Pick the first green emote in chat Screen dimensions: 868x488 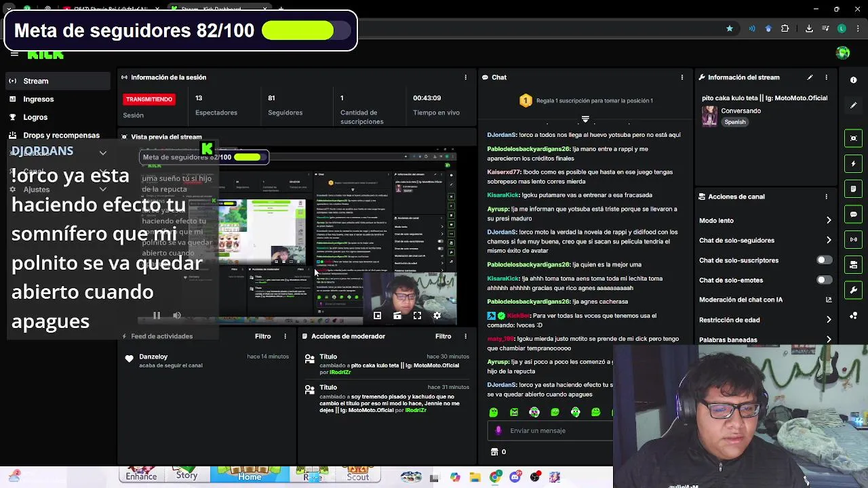[494, 412]
